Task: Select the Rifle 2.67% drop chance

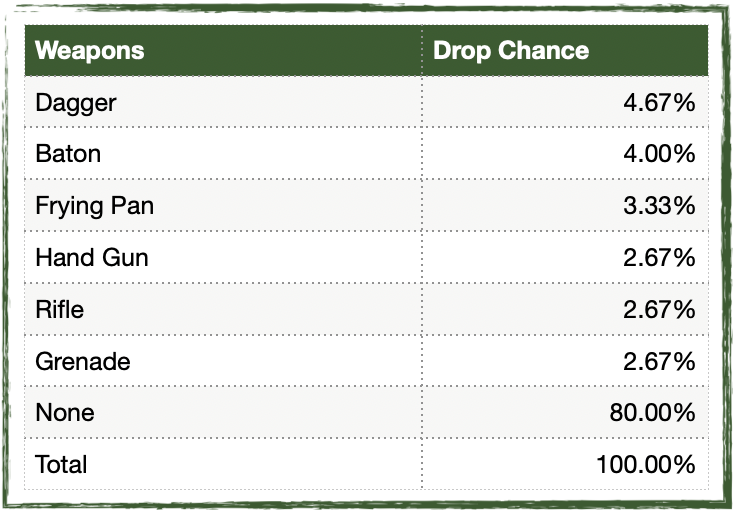Action: click(x=565, y=309)
